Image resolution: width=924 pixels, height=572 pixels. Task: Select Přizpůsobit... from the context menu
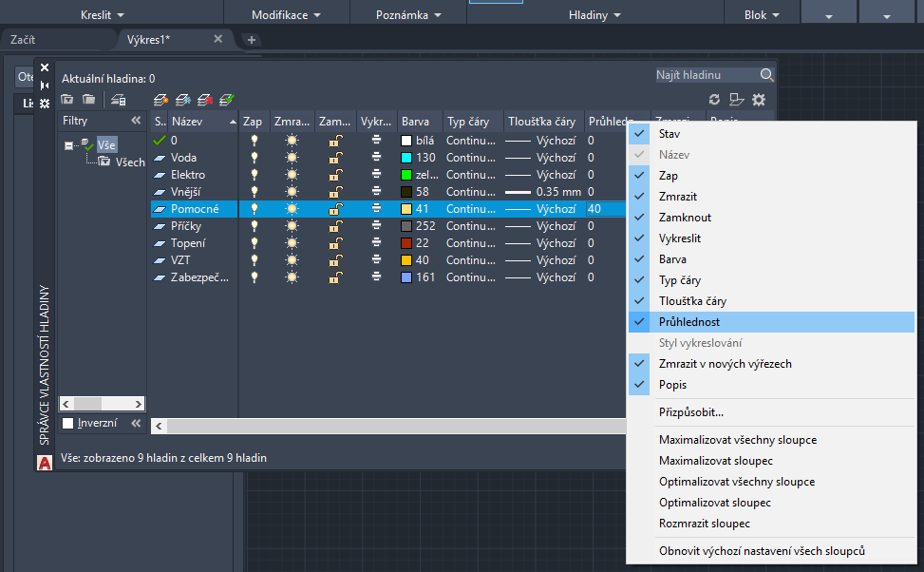tap(691, 412)
